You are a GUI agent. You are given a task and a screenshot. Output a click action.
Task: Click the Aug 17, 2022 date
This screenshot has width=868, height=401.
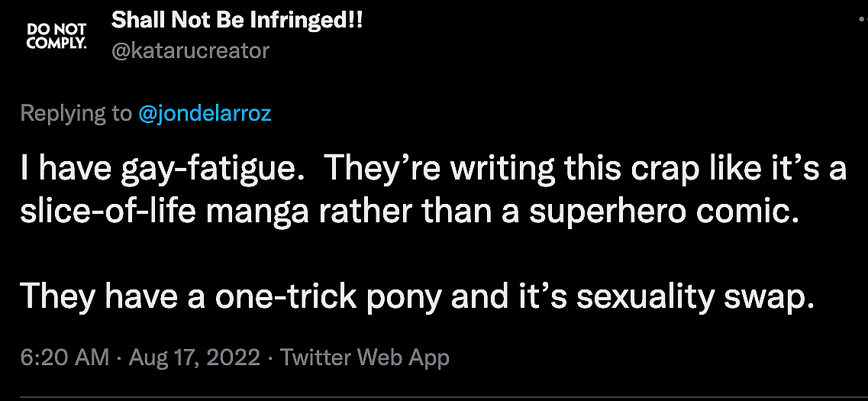tap(195, 357)
